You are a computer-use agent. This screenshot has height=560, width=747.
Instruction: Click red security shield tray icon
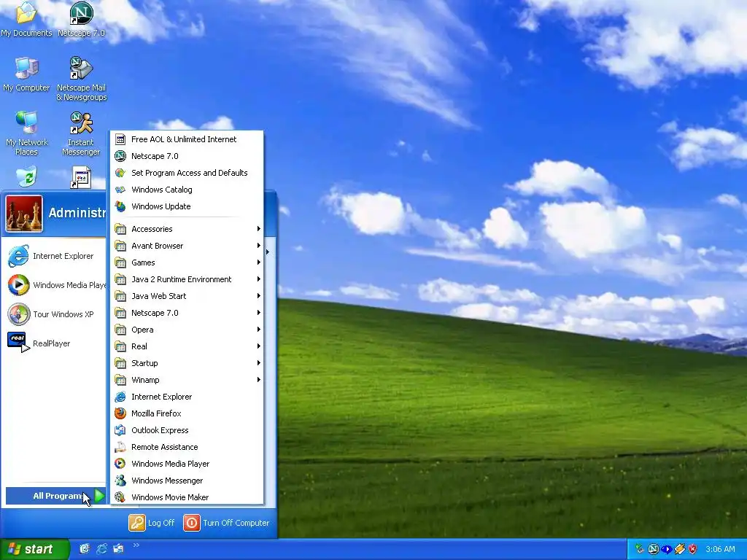click(693, 549)
